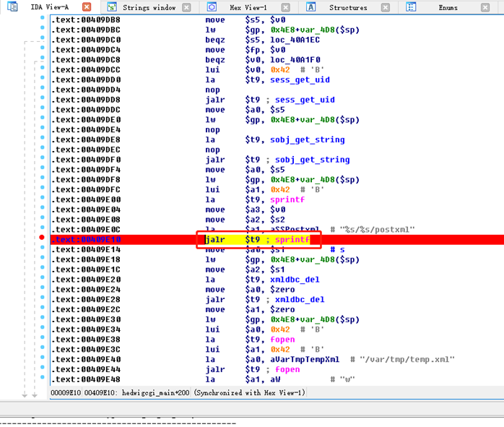
Task: Toggle breakpoint dot at address 00409E28
Action: click(x=42, y=297)
